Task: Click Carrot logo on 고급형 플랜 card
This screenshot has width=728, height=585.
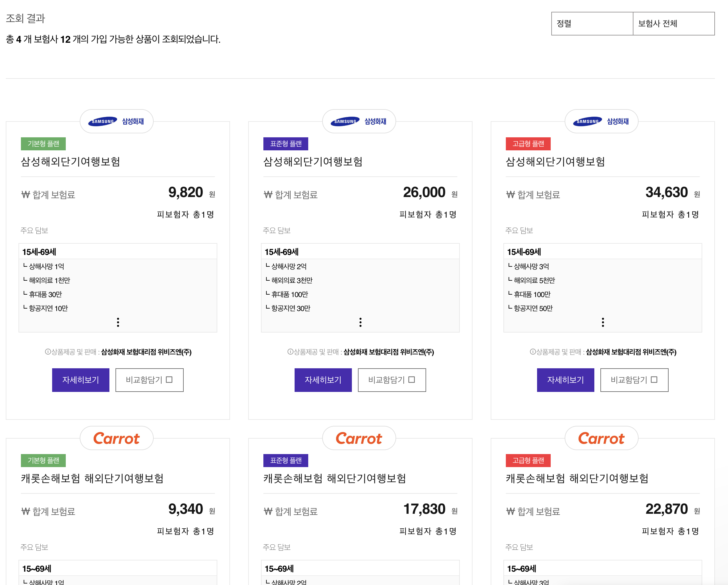Action: click(601, 438)
